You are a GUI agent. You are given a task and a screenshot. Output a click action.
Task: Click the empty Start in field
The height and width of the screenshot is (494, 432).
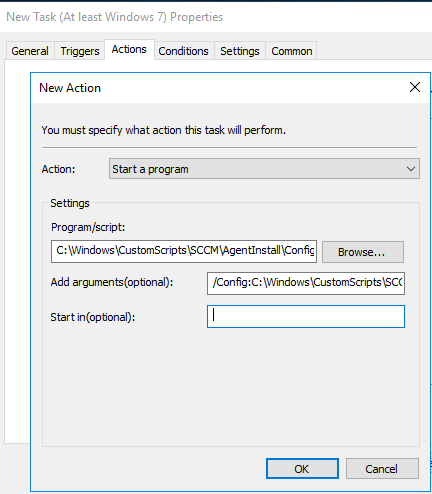click(x=306, y=317)
